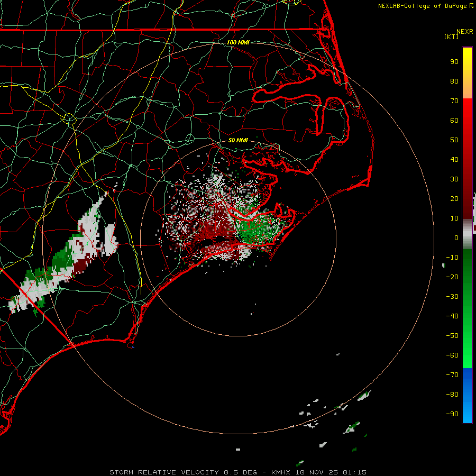
Task: Click the 60 value on the velocity scale
Action: tap(454, 121)
